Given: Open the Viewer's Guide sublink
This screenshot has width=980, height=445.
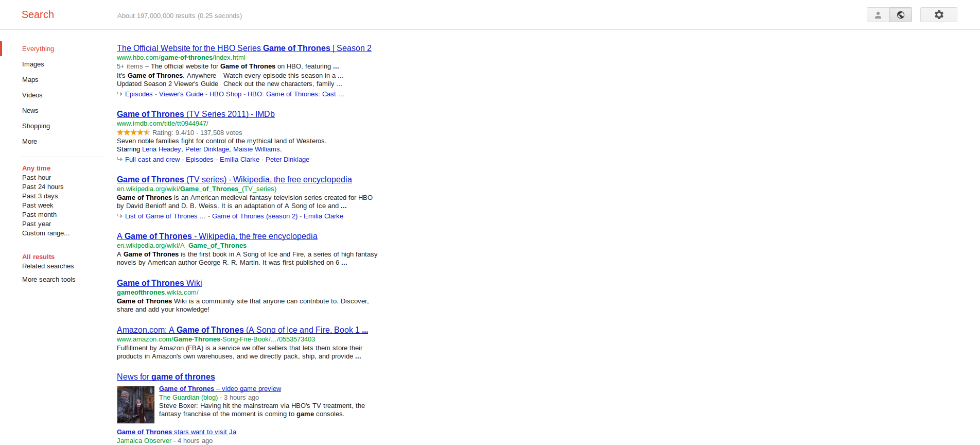Looking at the screenshot, I should pyautogui.click(x=181, y=94).
